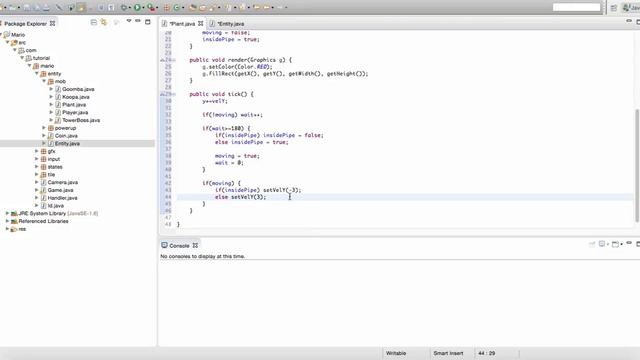Select Camera.java in Package Explorer
Image resolution: width=640 pixels, height=360 pixels.
coord(62,182)
